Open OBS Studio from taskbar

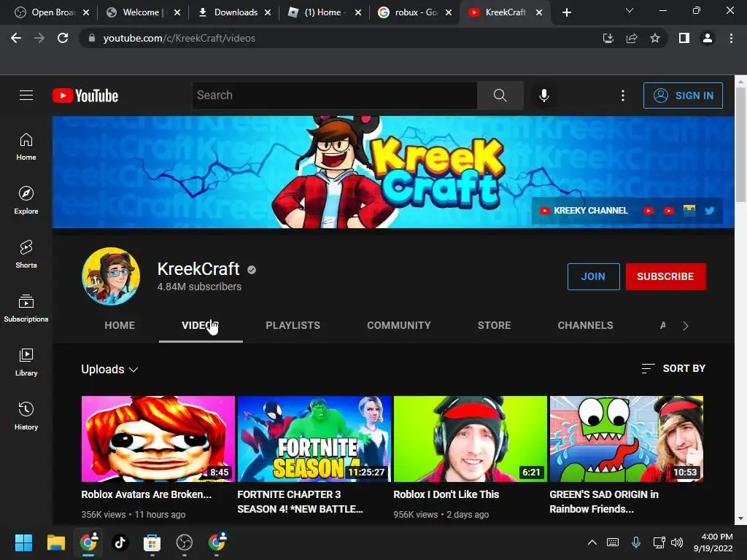(185, 542)
